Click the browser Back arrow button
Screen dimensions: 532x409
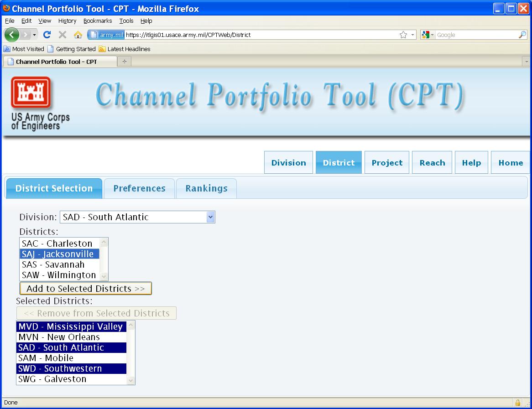12,35
